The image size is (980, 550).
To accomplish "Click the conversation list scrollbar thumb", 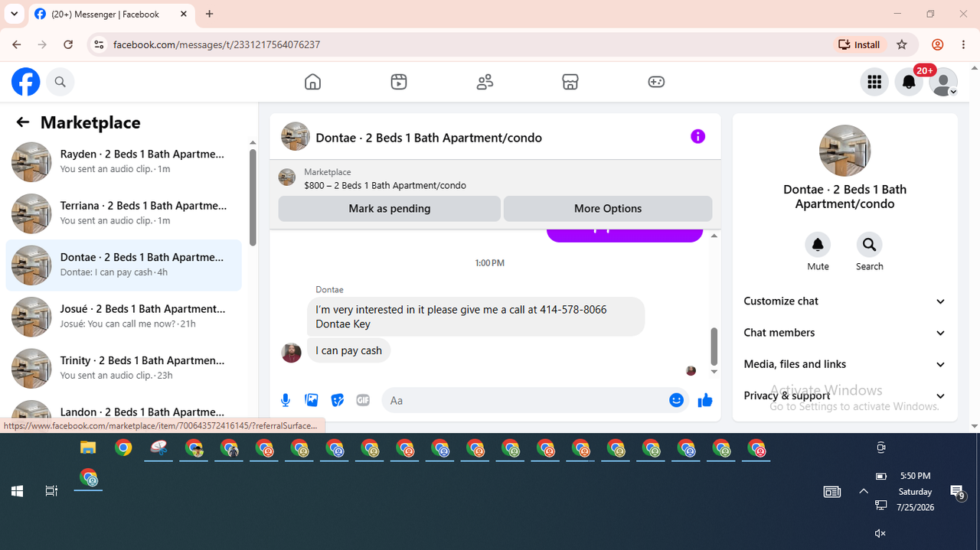I will pyautogui.click(x=253, y=197).
